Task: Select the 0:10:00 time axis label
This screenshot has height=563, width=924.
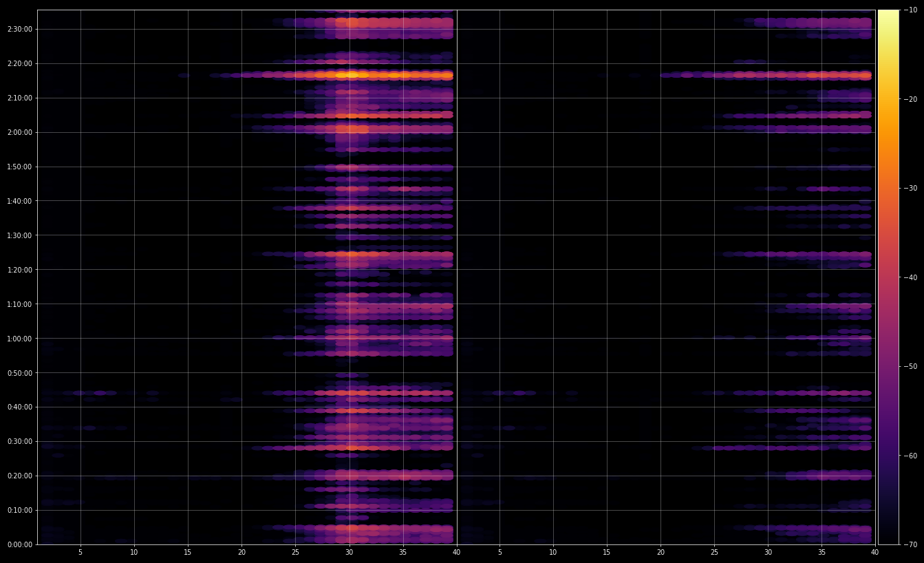Action: tap(19, 510)
